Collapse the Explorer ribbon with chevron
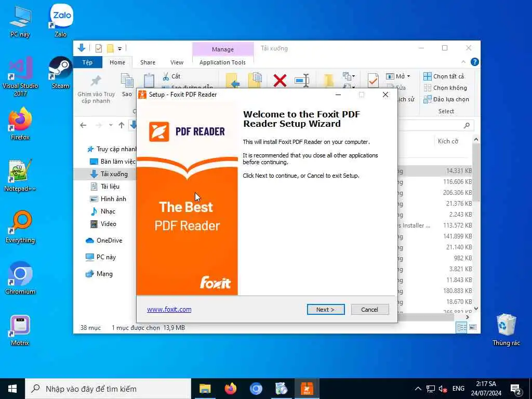The width and height of the screenshot is (532, 399). (x=463, y=62)
